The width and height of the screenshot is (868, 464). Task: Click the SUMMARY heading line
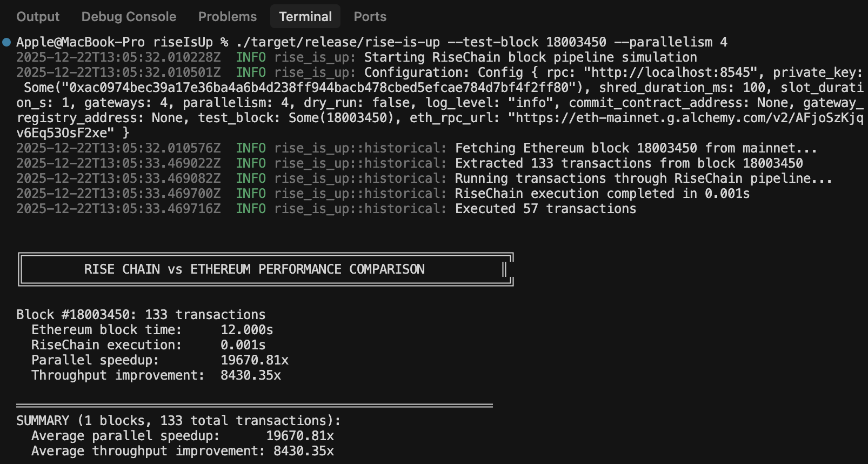tap(178, 421)
